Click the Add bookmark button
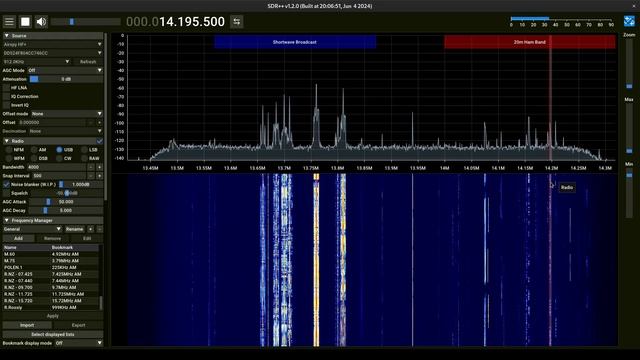Image resolution: width=640 pixels, height=360 pixels. coord(18,238)
